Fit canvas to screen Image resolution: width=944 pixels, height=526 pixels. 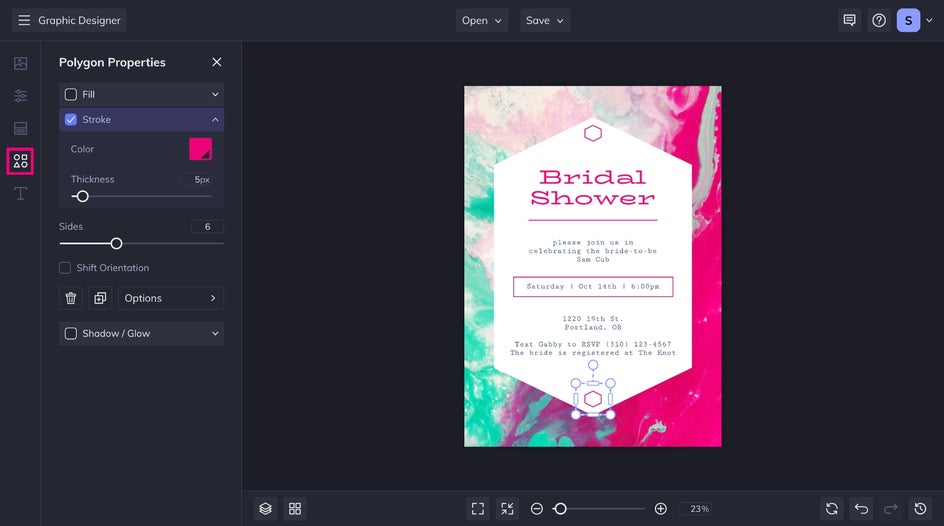pyautogui.click(x=478, y=509)
